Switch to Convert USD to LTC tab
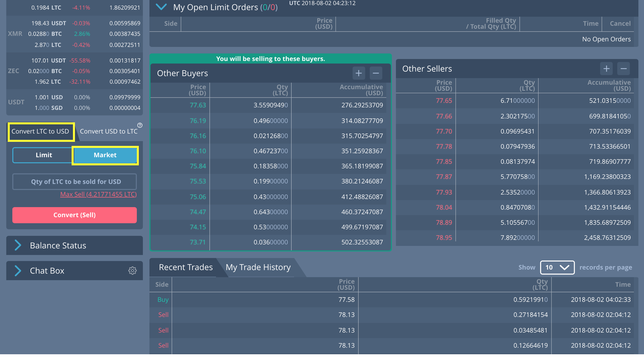The width and height of the screenshot is (644, 363). 108,131
